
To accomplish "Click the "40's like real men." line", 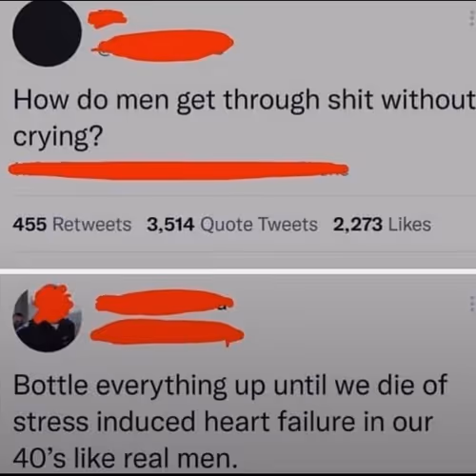I will 125,459.
